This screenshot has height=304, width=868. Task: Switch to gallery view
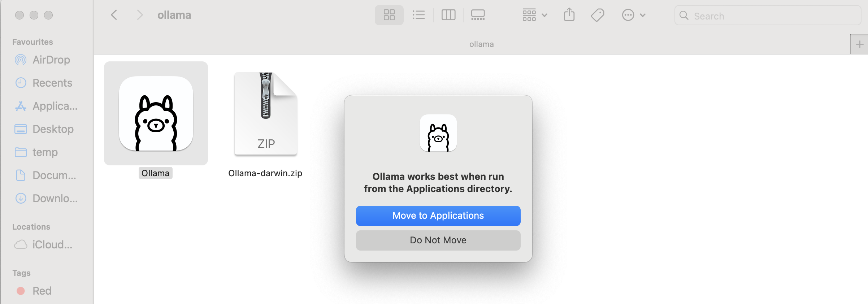(478, 15)
